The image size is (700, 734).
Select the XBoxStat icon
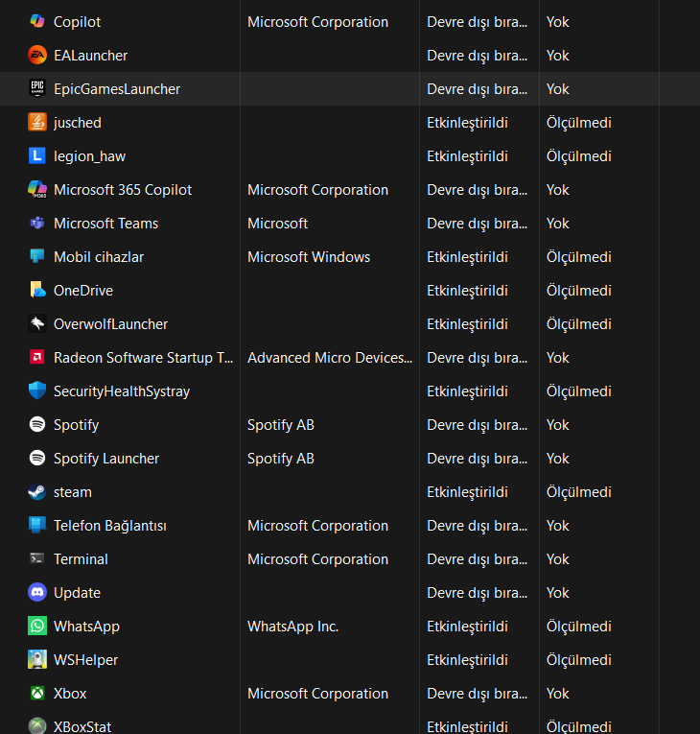click(37, 726)
